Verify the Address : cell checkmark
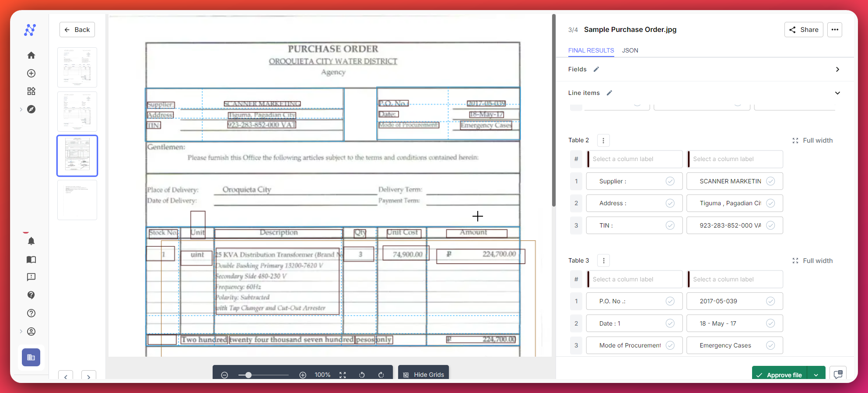This screenshot has width=868, height=393. coord(670,203)
